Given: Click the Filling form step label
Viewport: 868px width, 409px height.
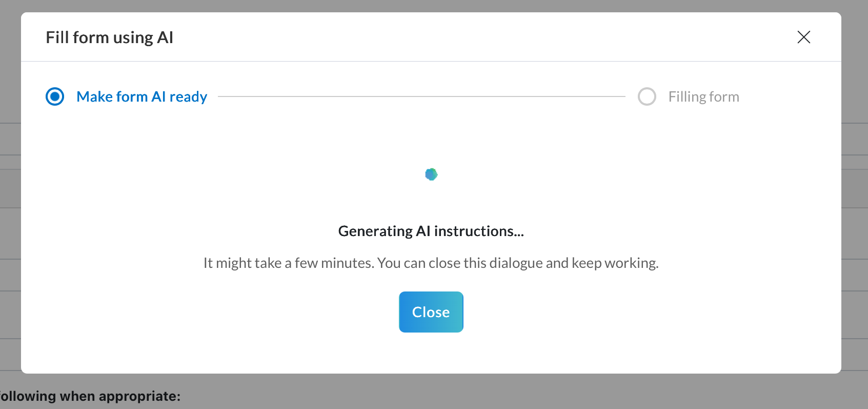Looking at the screenshot, I should point(703,96).
